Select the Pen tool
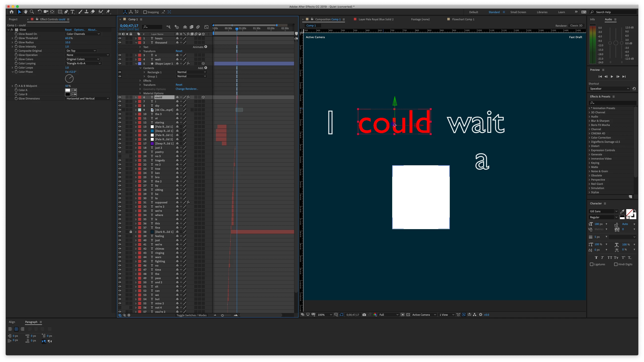This screenshot has width=644, height=362. point(66,12)
